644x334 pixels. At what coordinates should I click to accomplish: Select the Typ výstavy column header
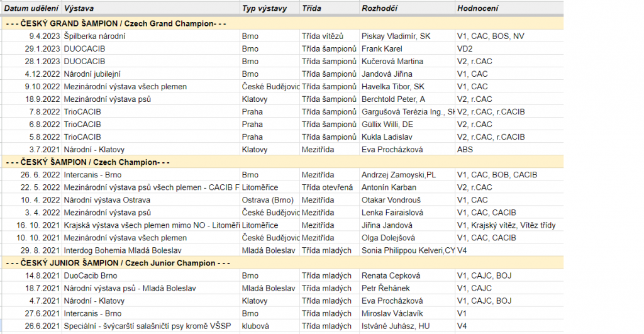tap(270, 8)
